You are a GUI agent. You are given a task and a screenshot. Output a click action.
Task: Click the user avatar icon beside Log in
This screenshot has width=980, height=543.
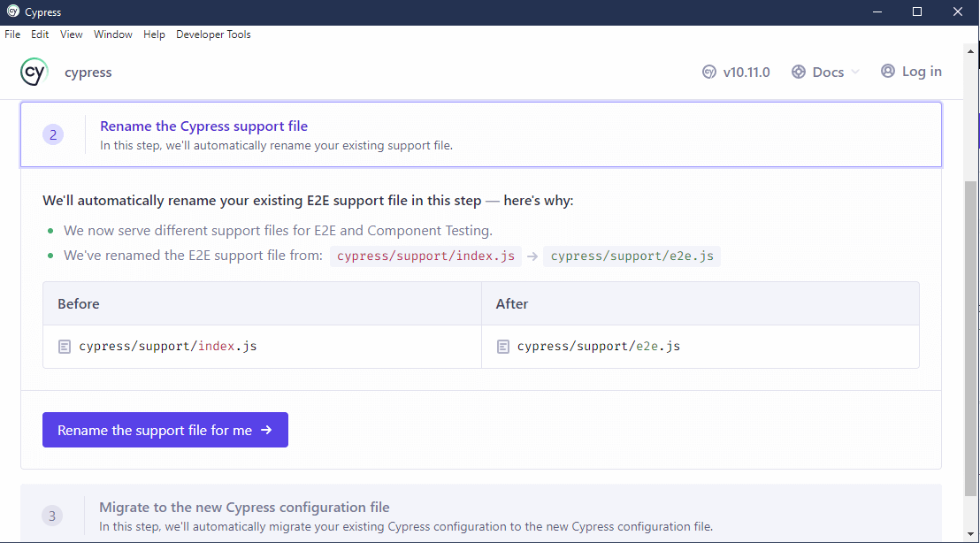tap(887, 71)
